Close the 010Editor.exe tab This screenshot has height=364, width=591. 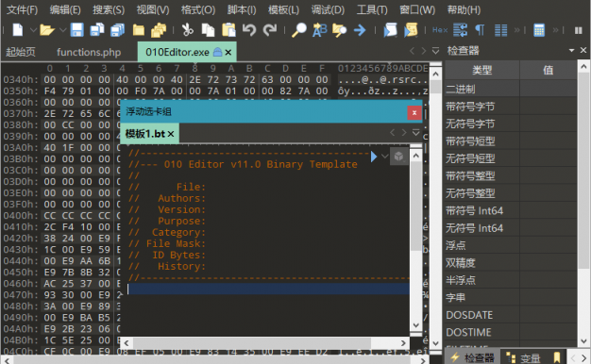click(x=228, y=52)
